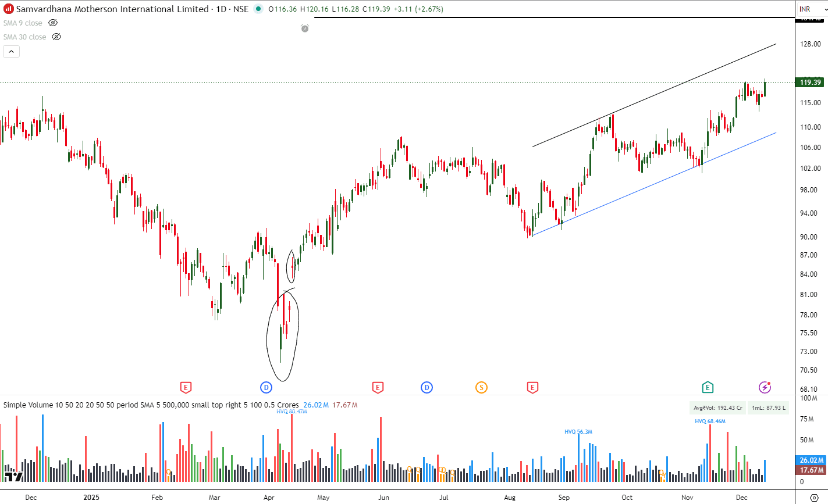The image size is (828, 504).
Task: Click the 1mL: 87.93 L info box
Action: tap(769, 408)
